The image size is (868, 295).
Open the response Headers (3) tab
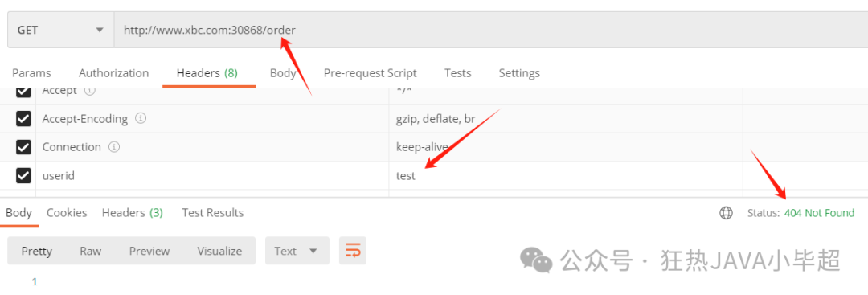click(x=133, y=212)
